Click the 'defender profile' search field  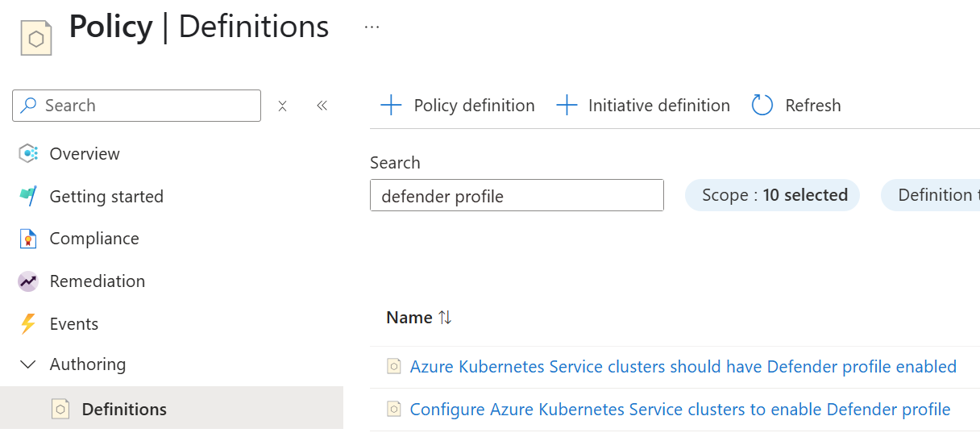[x=517, y=196]
